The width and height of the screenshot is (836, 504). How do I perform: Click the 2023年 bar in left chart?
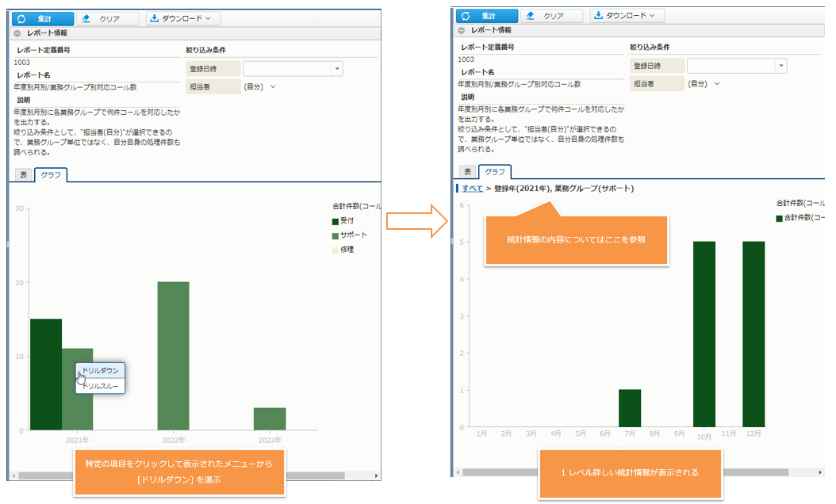point(270,418)
